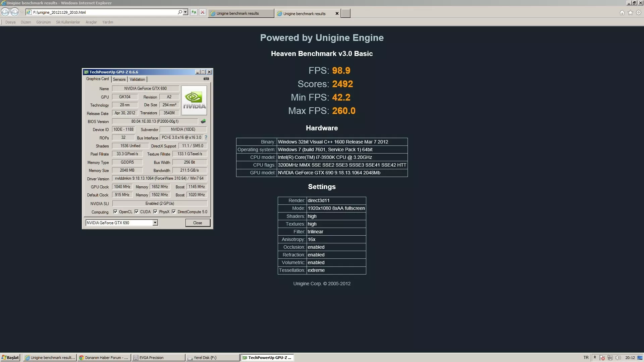Screen dimensions: 644x362
Task: Click the Show Desktop button at taskbar end
Action: click(640, 358)
